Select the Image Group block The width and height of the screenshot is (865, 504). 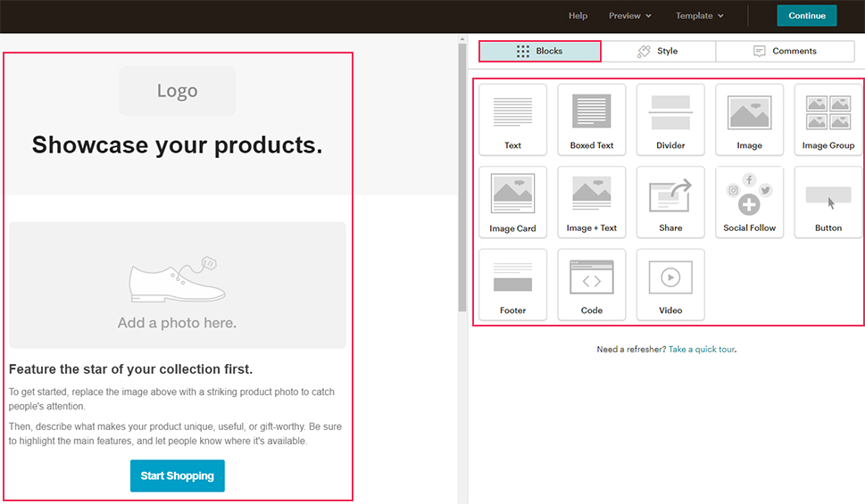[828, 120]
